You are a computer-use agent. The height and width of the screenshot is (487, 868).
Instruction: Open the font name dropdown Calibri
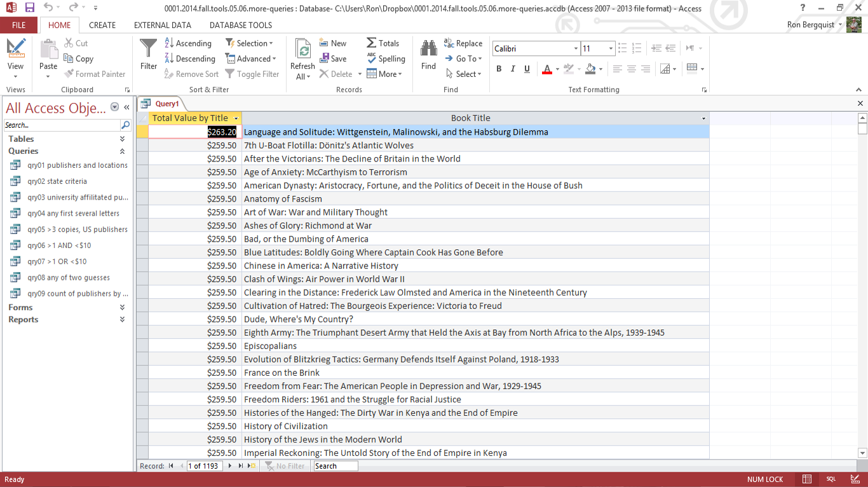tap(576, 49)
